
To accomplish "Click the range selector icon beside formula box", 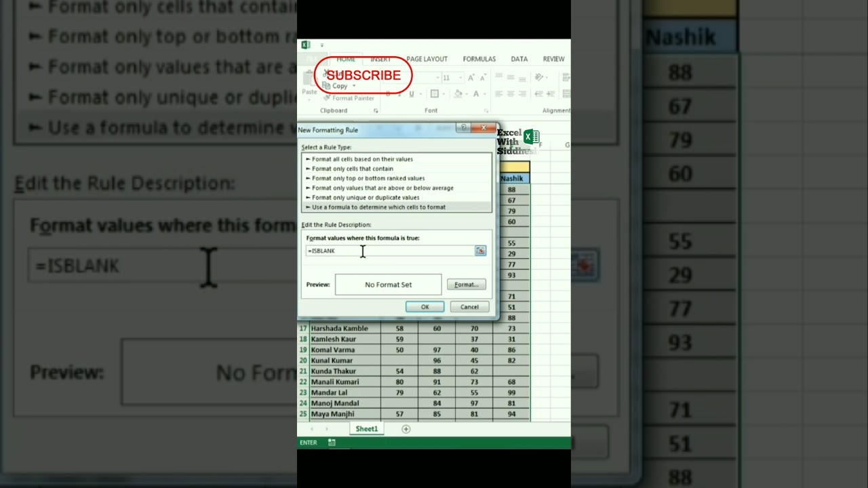I will click(x=480, y=251).
